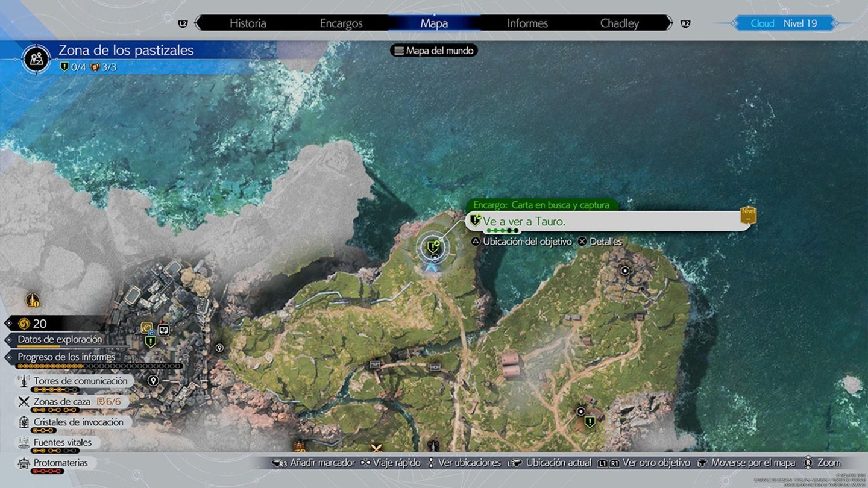This screenshot has height=488, width=868.
Task: Click the "Zonas de caza" label
Action: point(62,402)
